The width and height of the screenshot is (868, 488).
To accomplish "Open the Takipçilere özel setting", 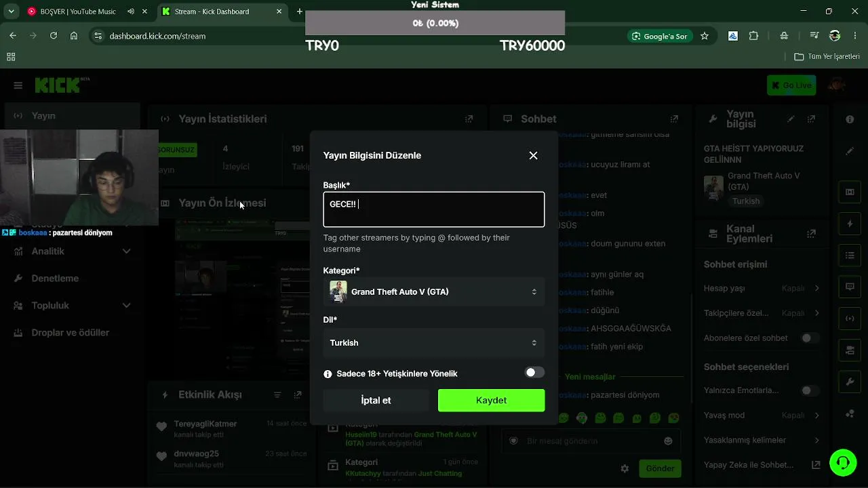I will point(762,313).
